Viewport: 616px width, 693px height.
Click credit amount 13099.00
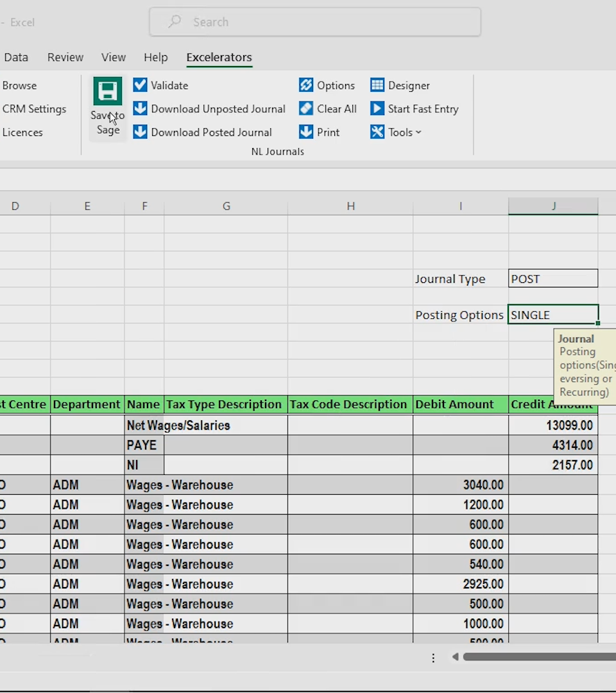pyautogui.click(x=553, y=425)
